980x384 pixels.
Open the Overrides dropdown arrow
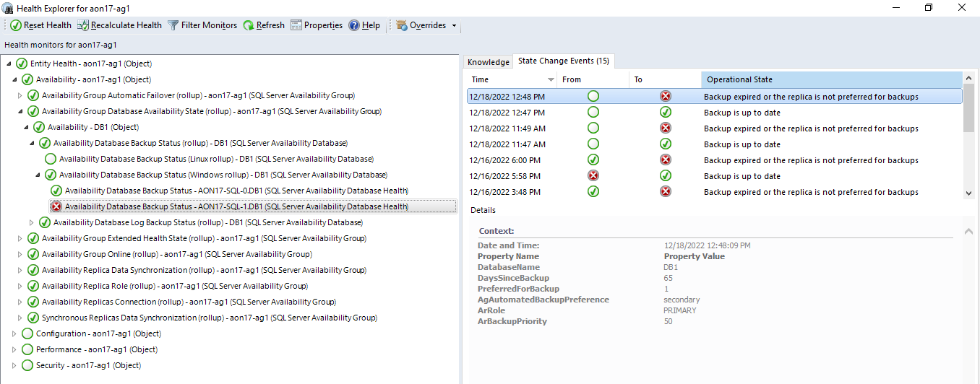(454, 26)
